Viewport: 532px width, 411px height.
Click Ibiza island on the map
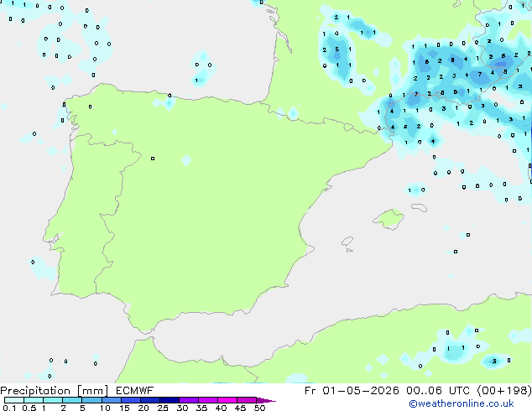pos(347,242)
